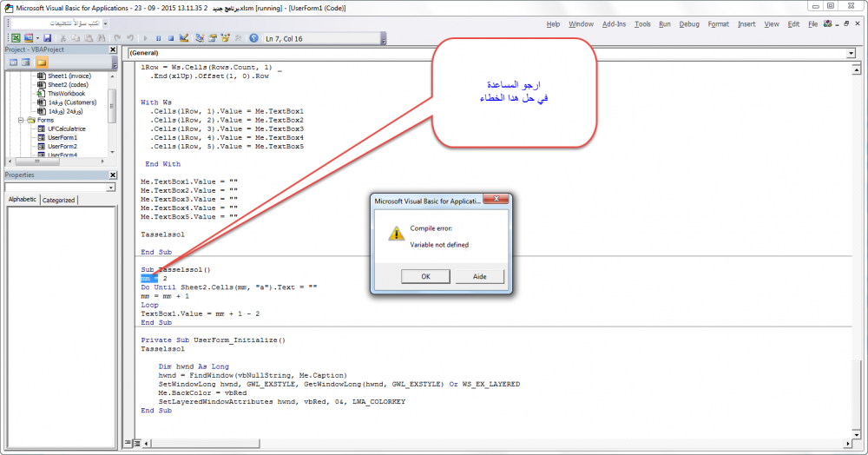Screen dimensions: 868x455
Task: Click the Procedure View button at bottom left
Action: 128,443
